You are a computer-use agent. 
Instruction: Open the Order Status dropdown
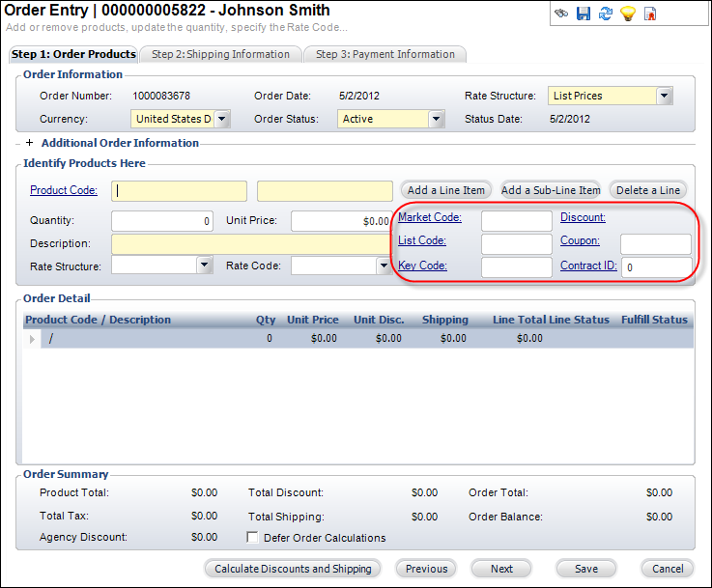click(436, 119)
